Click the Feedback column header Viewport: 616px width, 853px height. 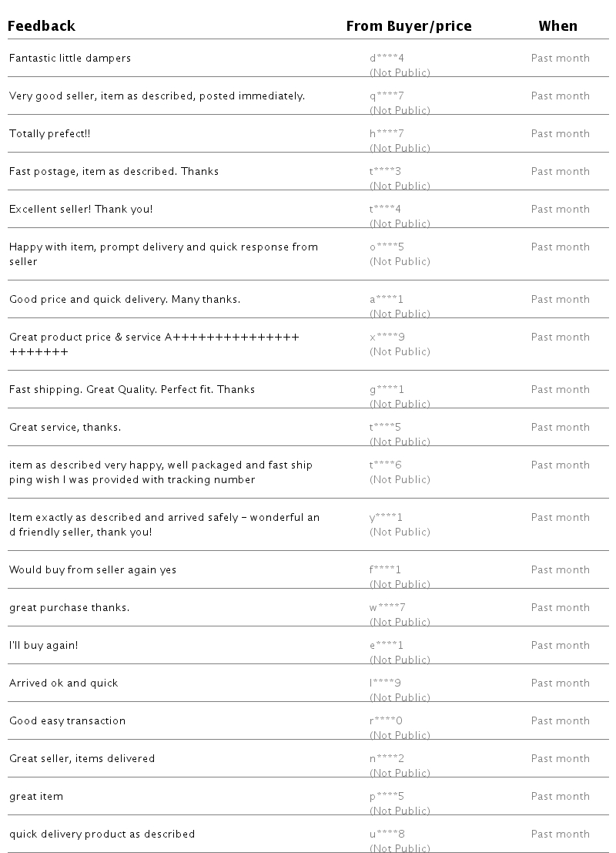coord(42,26)
